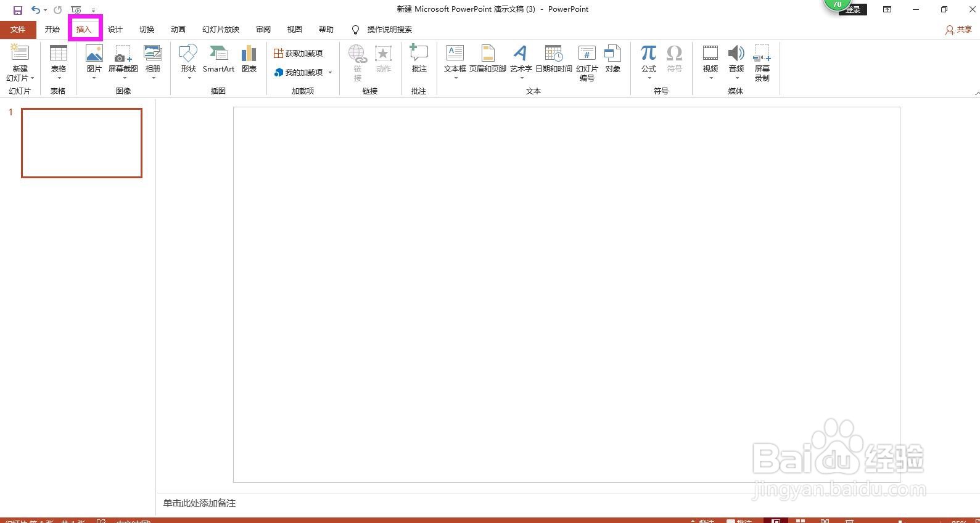The height and width of the screenshot is (523, 980).
Task: Insert a SmartArt graphic
Action: tap(218, 59)
